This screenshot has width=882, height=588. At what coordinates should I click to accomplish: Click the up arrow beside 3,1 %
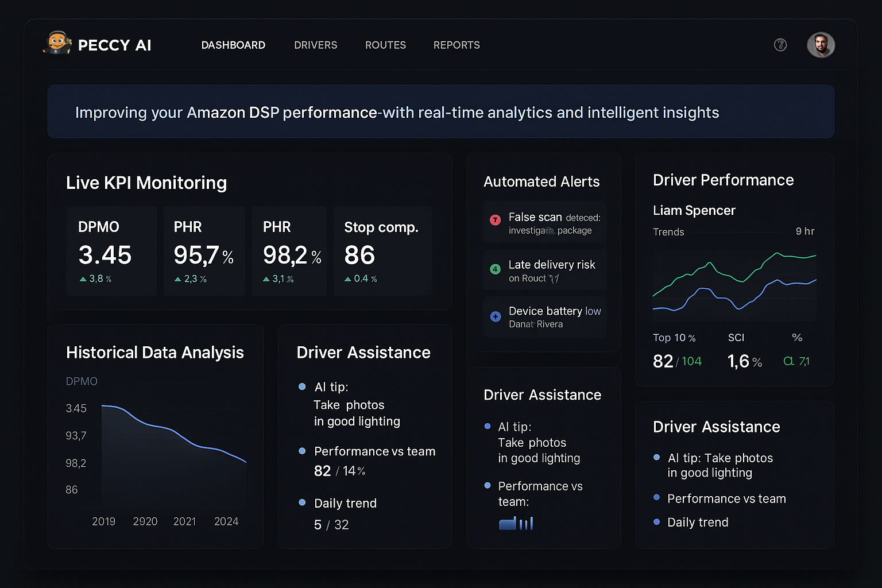coord(266,279)
